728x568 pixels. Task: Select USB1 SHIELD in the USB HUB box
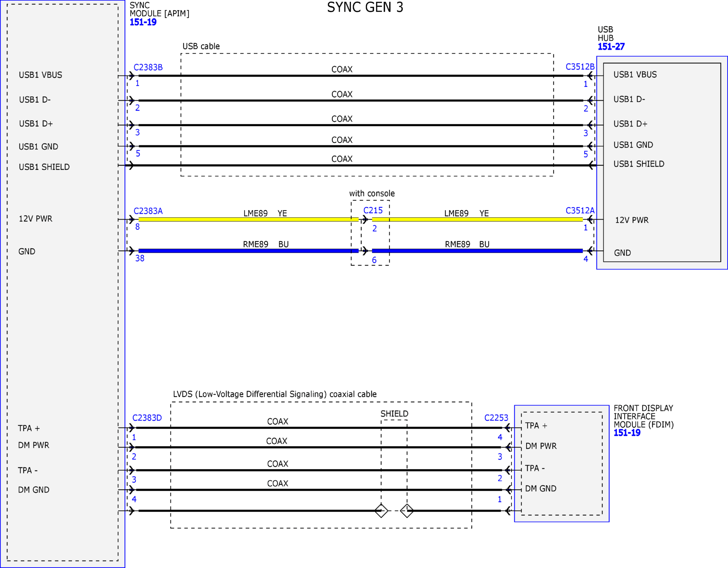(x=639, y=164)
